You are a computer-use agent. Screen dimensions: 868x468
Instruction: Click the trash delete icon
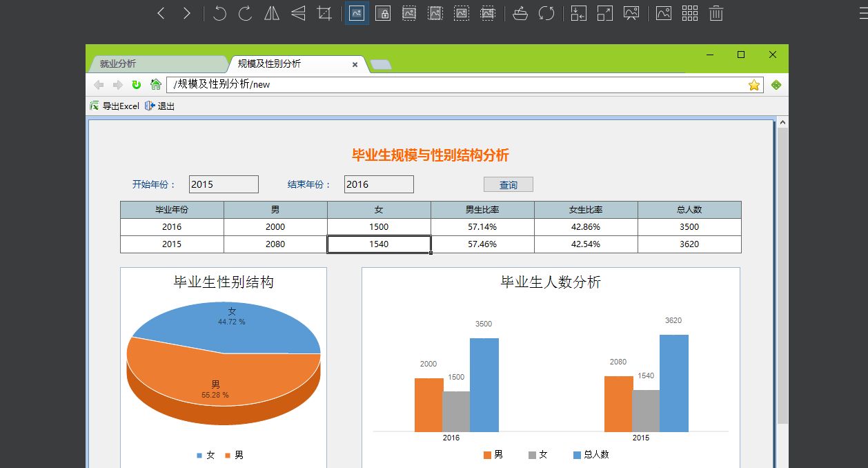(x=716, y=13)
